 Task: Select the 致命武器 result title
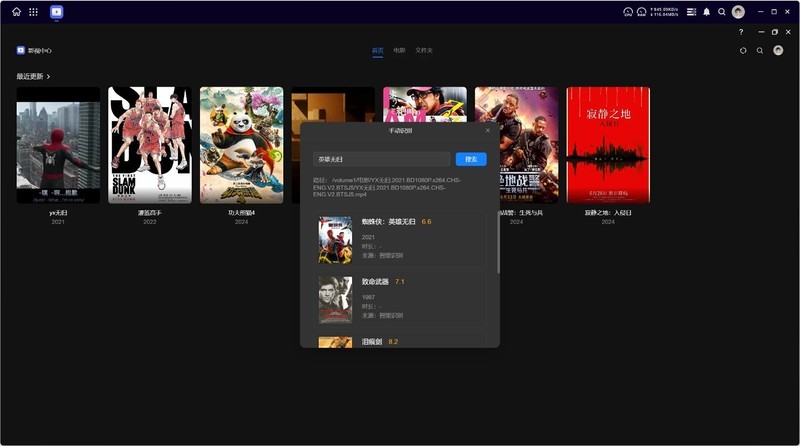[x=375, y=282]
